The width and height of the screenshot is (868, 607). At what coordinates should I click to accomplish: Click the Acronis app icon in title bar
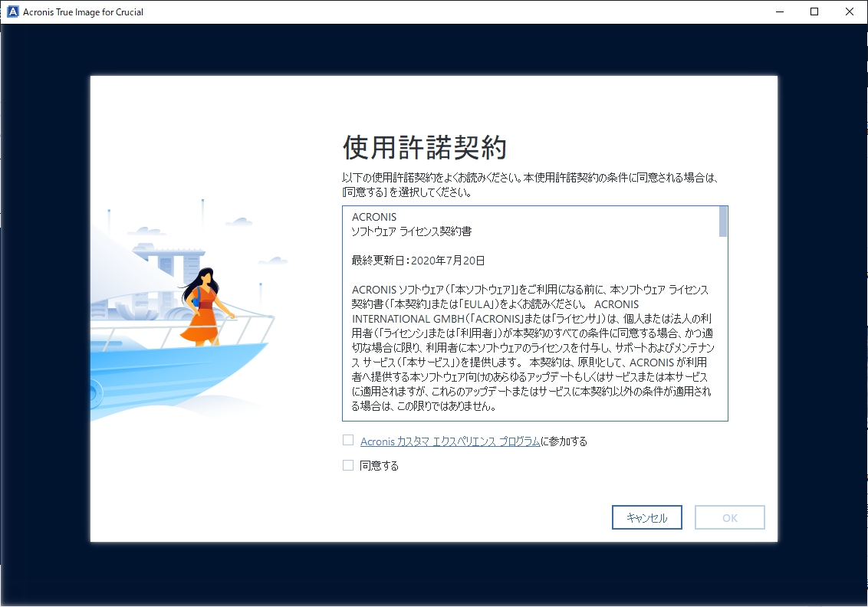pos(13,11)
